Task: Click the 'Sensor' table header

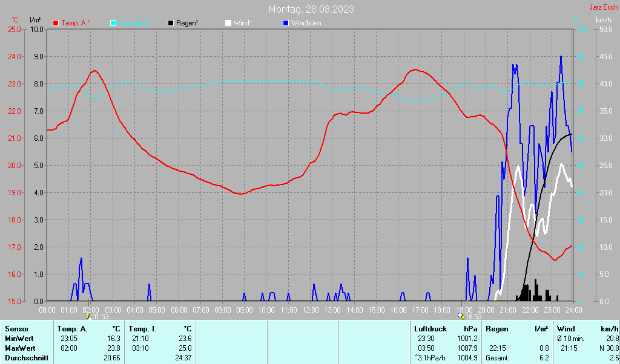Action: point(17,329)
